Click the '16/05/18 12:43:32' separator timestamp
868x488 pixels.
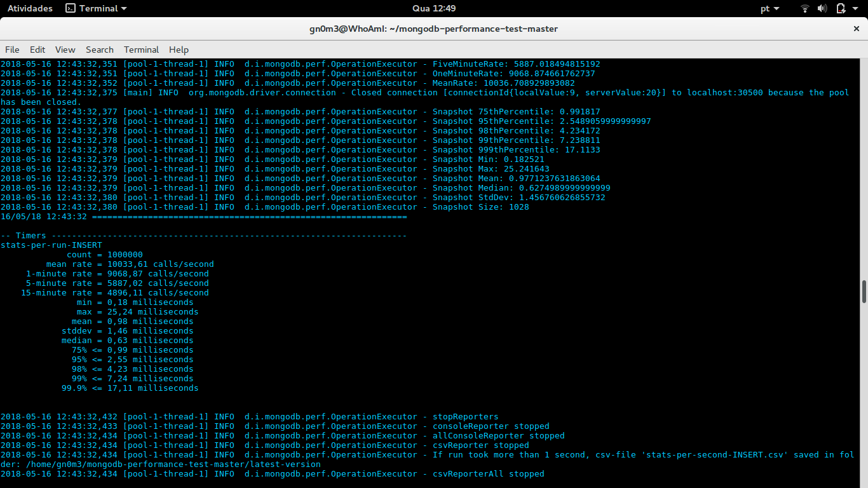tap(44, 217)
